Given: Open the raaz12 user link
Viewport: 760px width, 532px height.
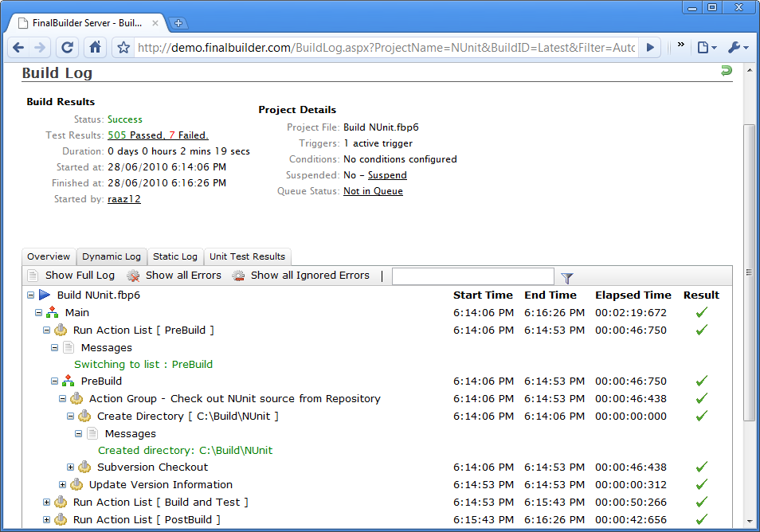Looking at the screenshot, I should [x=124, y=199].
